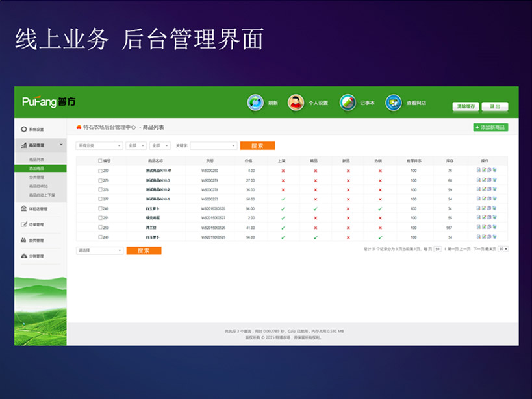
Task: Click the 系统设置 gear icon in sidebar
Action: 24,129
